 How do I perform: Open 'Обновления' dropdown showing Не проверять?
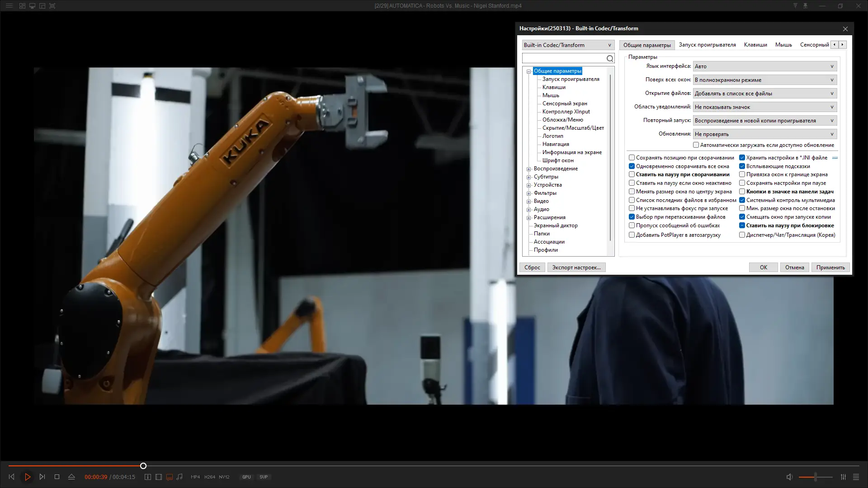coord(764,134)
